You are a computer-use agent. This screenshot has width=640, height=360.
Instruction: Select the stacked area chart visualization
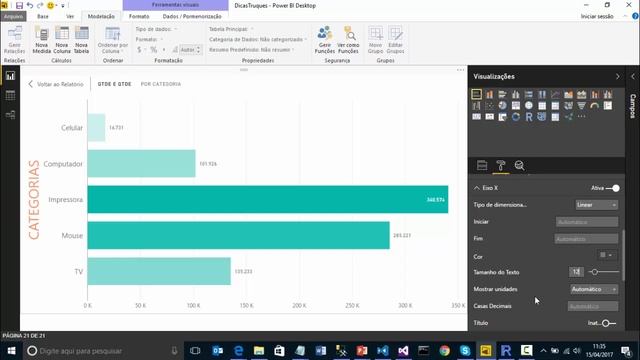click(581, 94)
